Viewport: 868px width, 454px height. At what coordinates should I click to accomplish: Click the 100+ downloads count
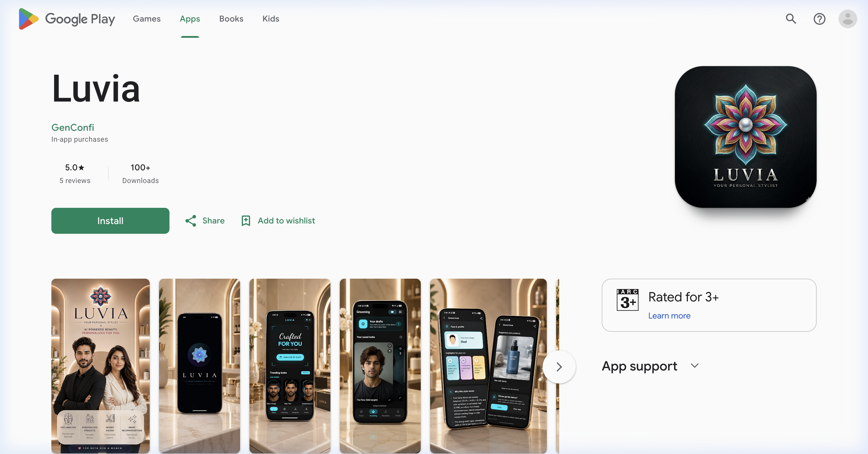click(140, 168)
